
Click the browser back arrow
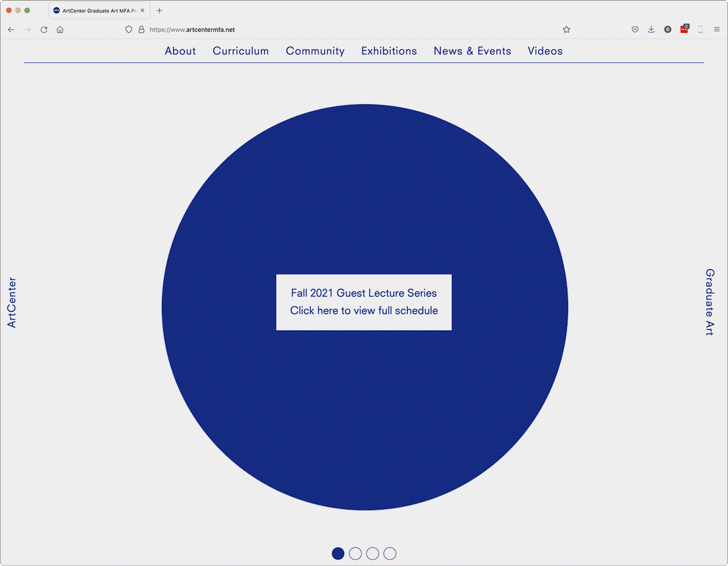pos(11,30)
